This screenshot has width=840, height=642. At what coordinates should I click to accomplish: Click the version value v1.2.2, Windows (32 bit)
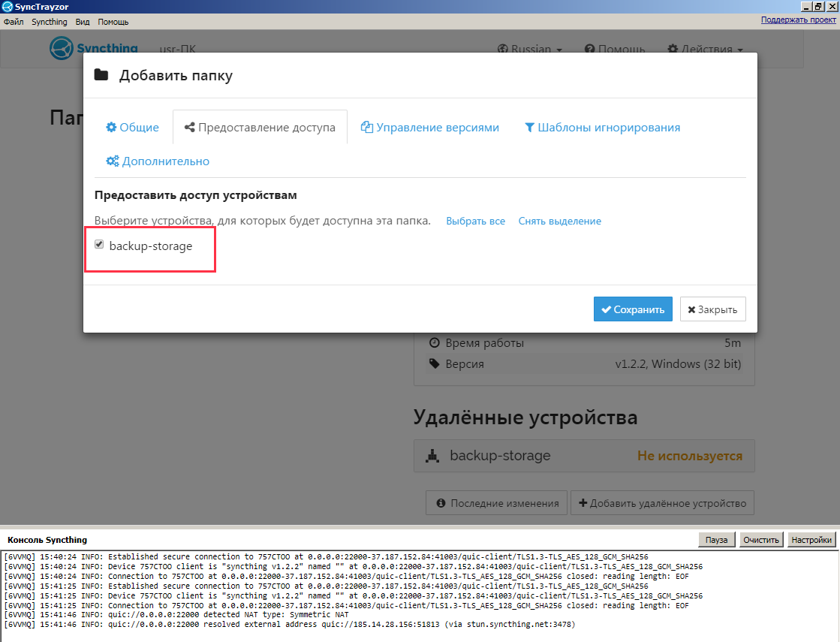678,364
